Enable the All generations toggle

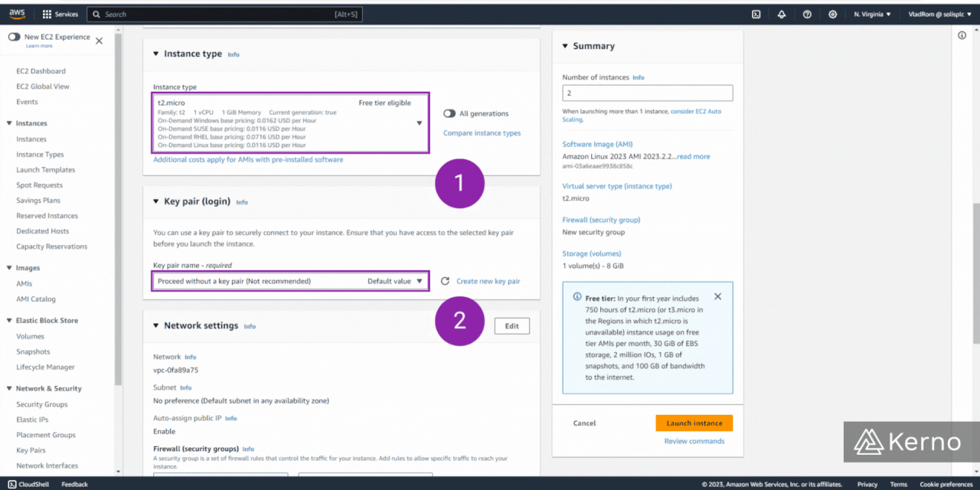(x=449, y=113)
